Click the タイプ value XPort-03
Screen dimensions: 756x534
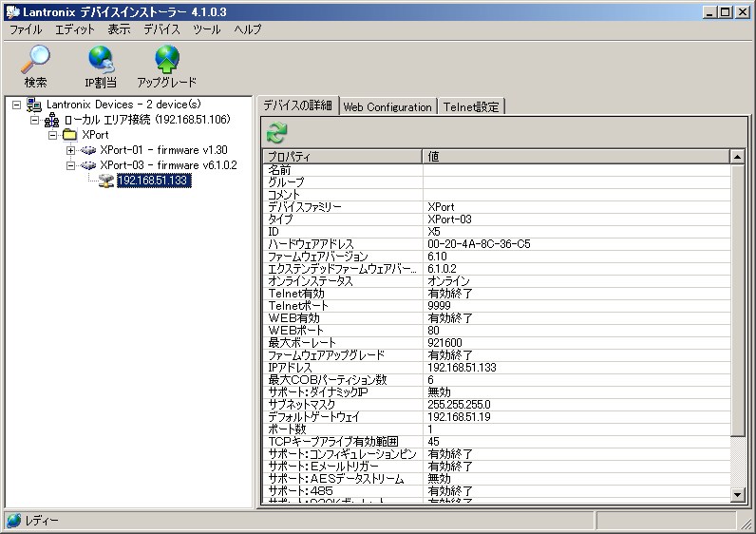click(x=450, y=219)
